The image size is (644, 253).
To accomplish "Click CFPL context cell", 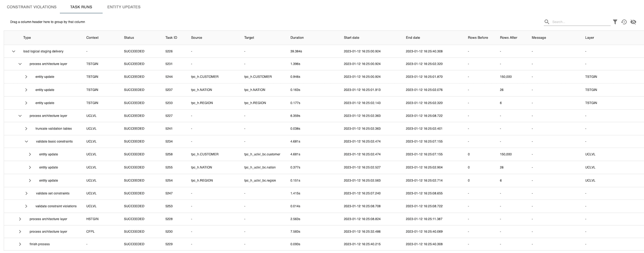I will pyautogui.click(x=90, y=231).
